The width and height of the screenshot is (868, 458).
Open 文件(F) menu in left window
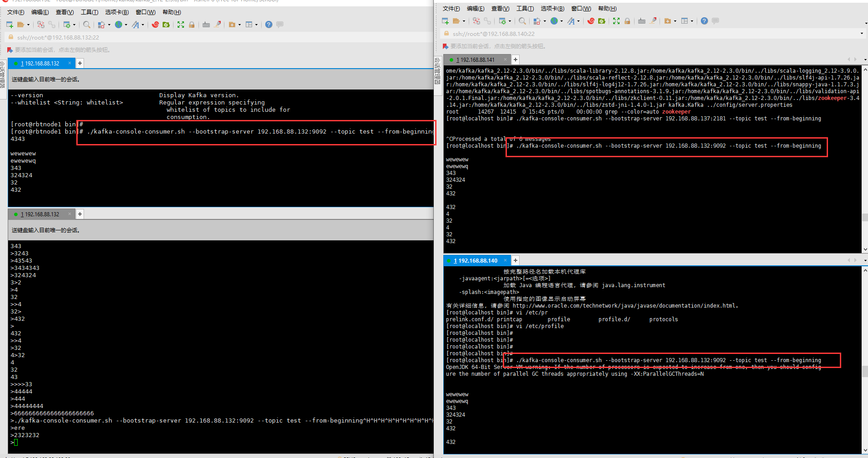(16, 12)
